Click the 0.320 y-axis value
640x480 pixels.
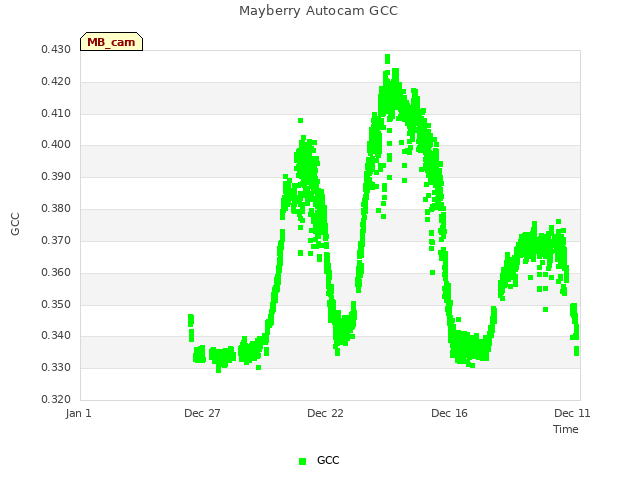[x=56, y=399]
